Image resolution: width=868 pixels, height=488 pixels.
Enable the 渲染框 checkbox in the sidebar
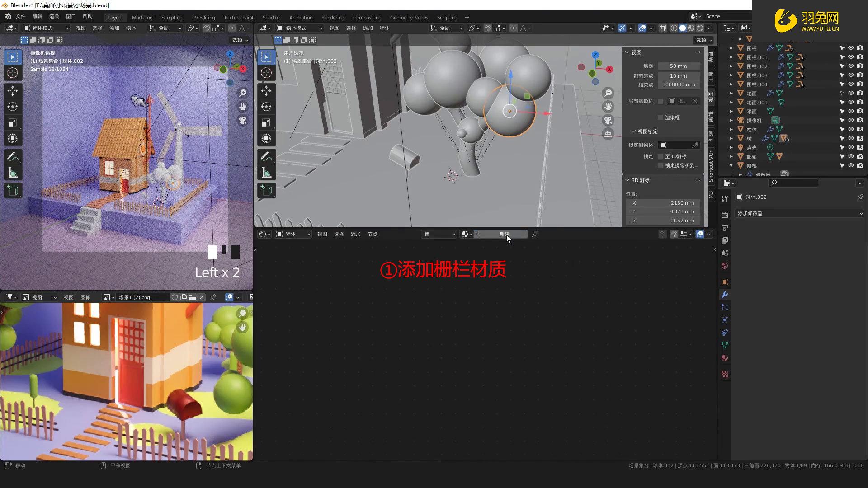[660, 117]
